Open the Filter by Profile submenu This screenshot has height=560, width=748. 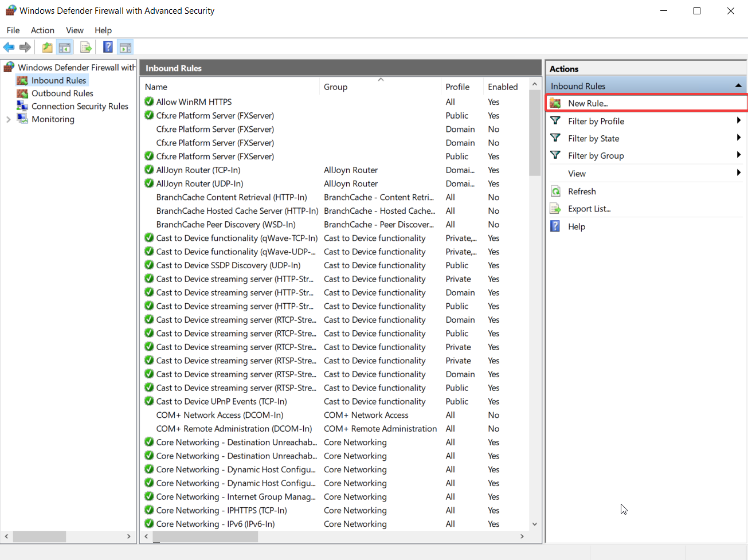[x=596, y=122]
